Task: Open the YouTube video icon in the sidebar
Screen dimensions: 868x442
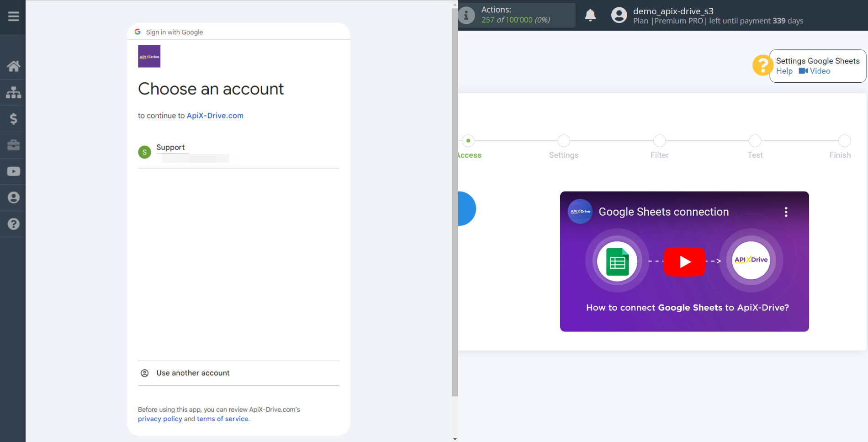Action: point(13,171)
